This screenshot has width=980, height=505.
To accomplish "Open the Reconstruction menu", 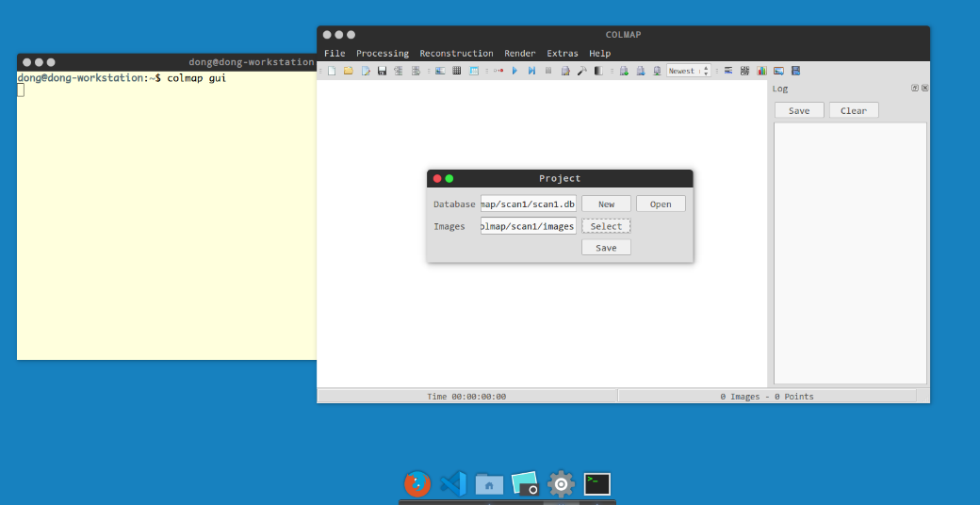I will point(456,53).
